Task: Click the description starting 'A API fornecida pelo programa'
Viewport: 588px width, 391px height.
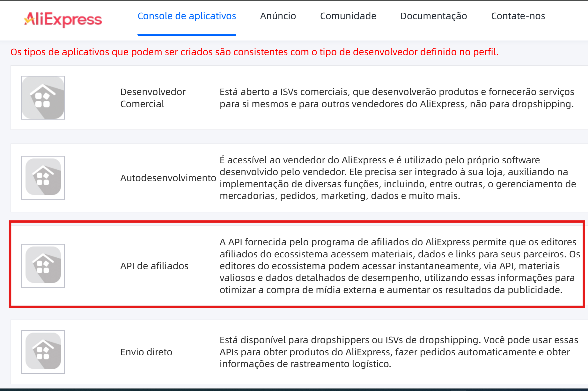Action: [400, 266]
